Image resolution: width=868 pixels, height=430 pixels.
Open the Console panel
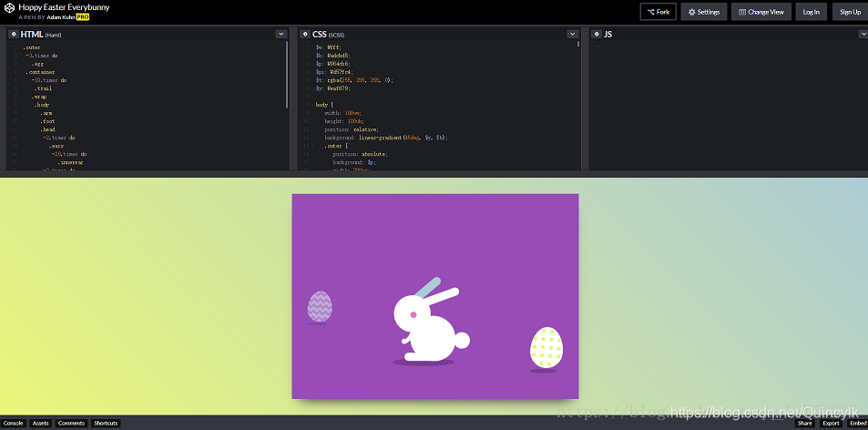14,424
